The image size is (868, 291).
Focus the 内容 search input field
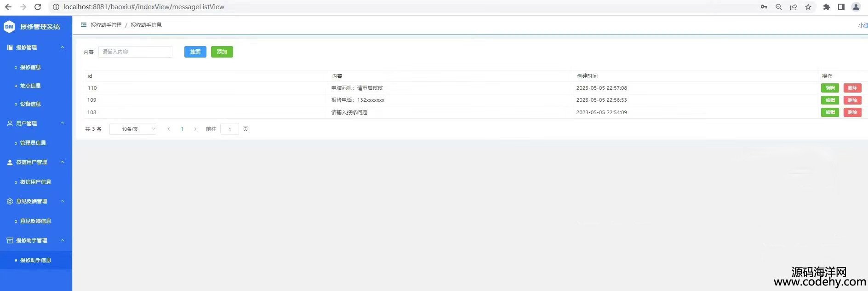click(x=135, y=52)
